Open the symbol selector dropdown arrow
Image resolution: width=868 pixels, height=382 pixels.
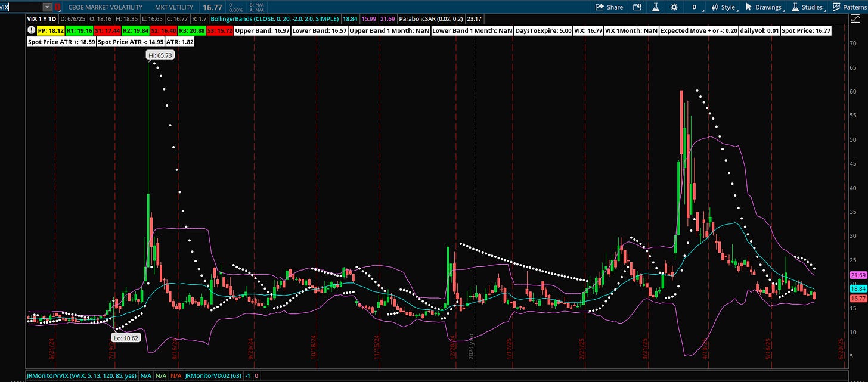(x=48, y=7)
